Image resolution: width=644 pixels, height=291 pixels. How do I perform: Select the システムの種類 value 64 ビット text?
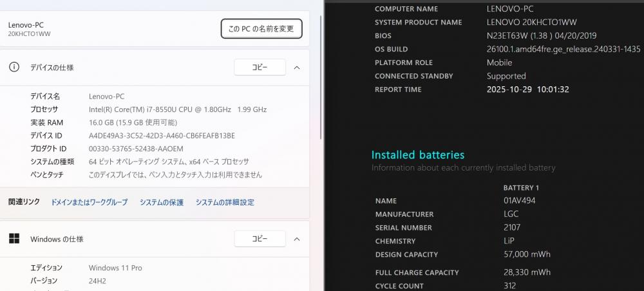pos(169,162)
